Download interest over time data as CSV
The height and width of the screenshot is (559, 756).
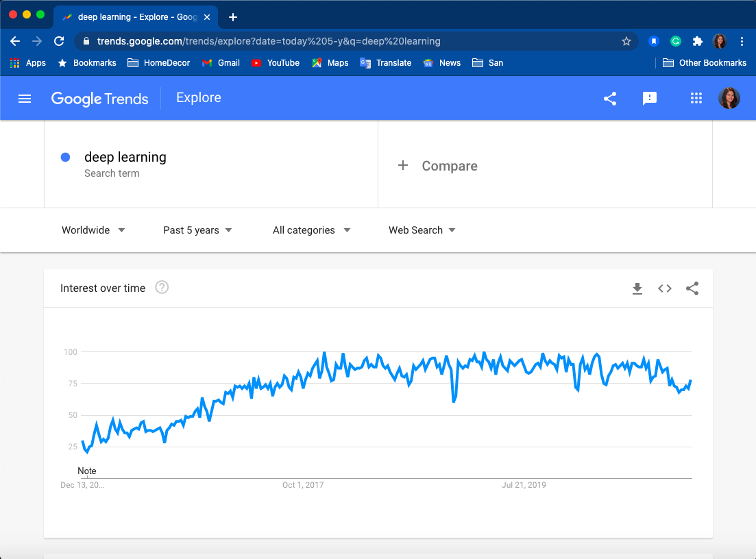point(637,288)
